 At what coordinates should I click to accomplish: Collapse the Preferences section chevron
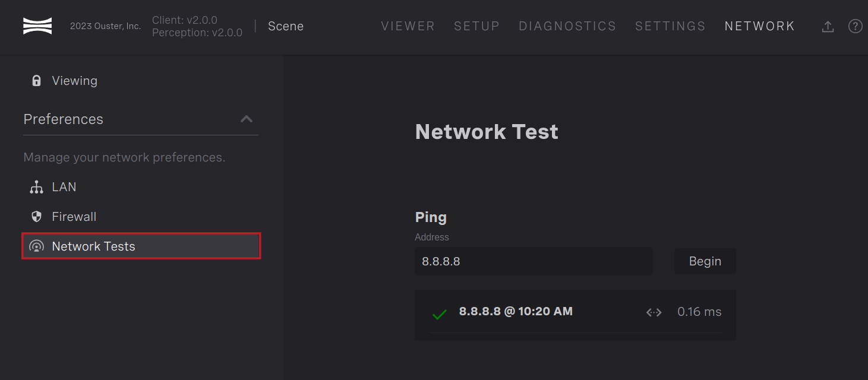pos(246,119)
